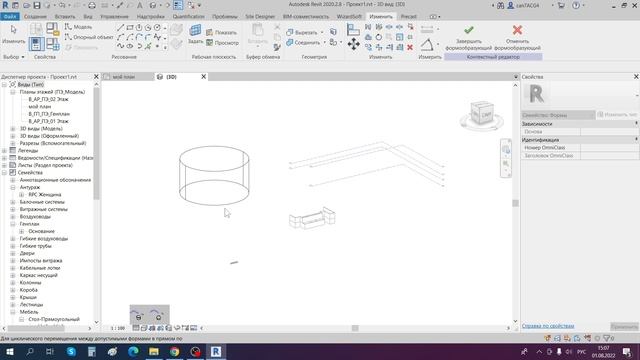Viewport: 640px width, 360px height.
Task: Select the Модель line mode
Action: 78,27
